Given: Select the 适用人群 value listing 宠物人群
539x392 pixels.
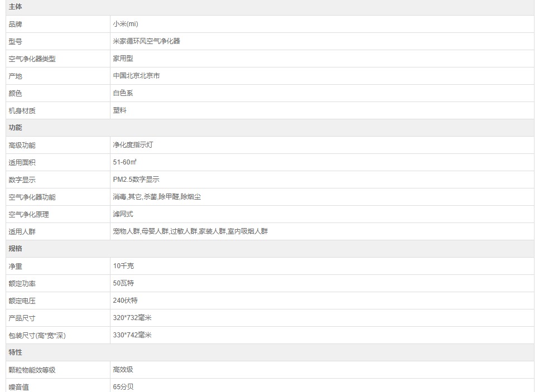Looking at the screenshot, I should tap(190, 231).
